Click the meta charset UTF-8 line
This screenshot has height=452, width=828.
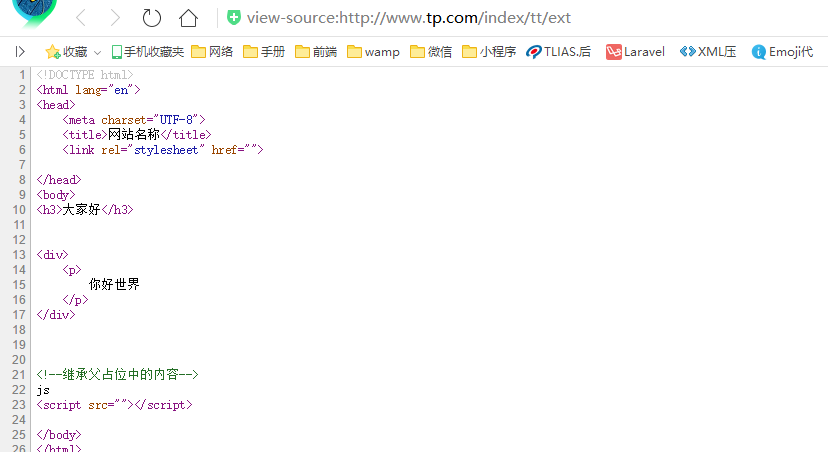(134, 120)
